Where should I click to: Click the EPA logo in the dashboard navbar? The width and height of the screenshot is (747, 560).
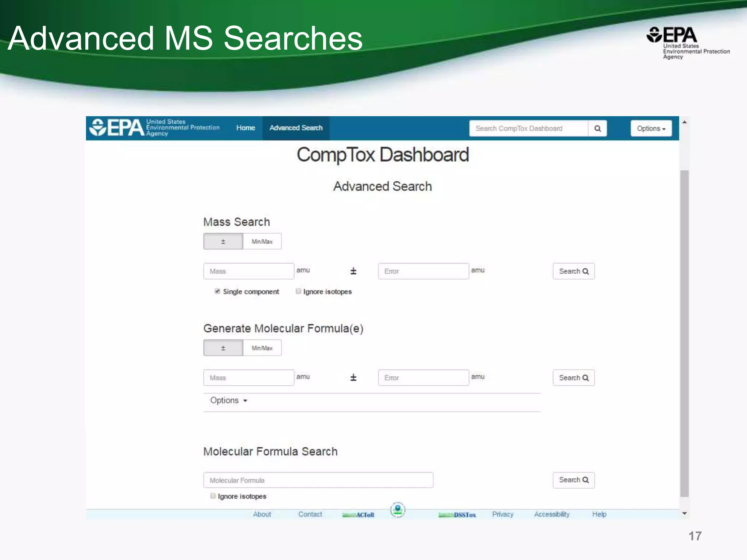tap(155, 128)
